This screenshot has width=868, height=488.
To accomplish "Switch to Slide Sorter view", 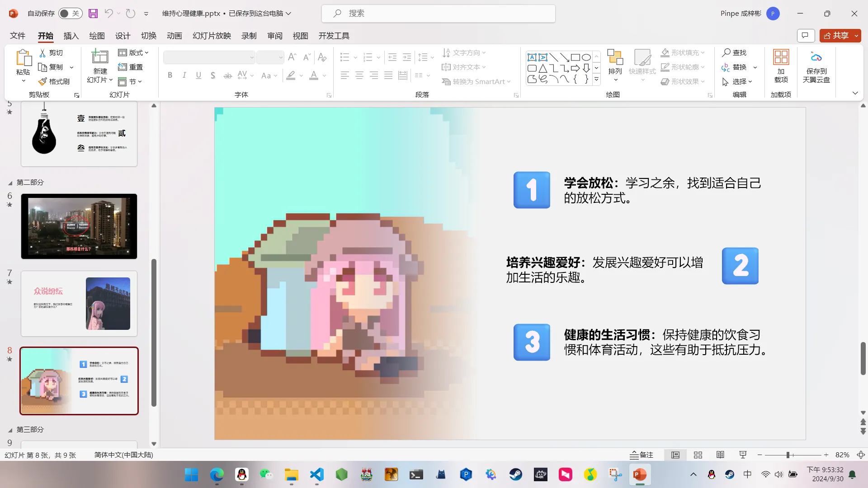I will point(698,455).
